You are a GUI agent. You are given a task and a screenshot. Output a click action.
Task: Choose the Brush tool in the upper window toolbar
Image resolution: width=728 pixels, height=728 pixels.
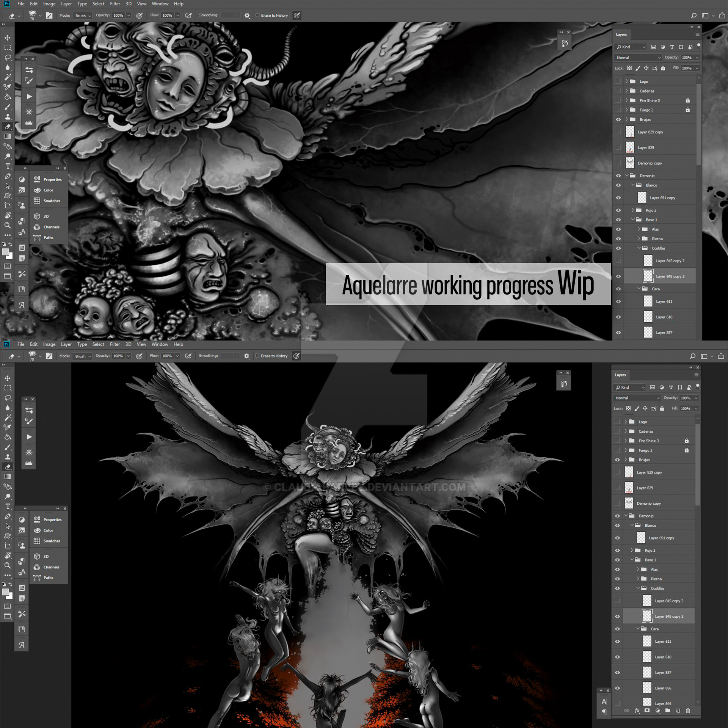pyautogui.click(x=8, y=107)
